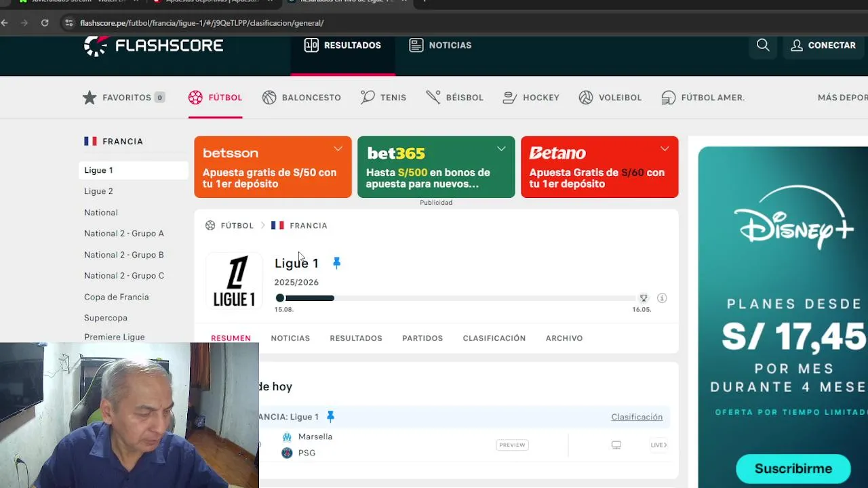
Task: Select the Béisbol sport tab
Action: (x=455, y=98)
